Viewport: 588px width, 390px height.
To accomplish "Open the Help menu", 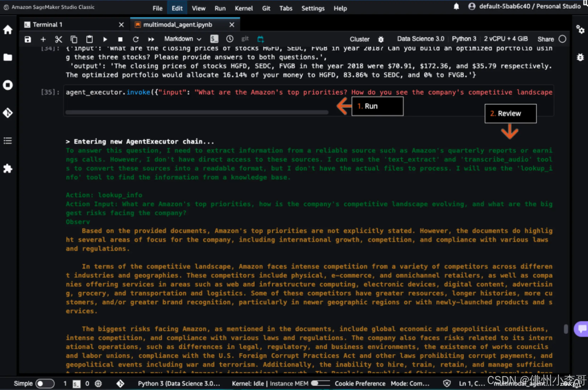I will [340, 8].
